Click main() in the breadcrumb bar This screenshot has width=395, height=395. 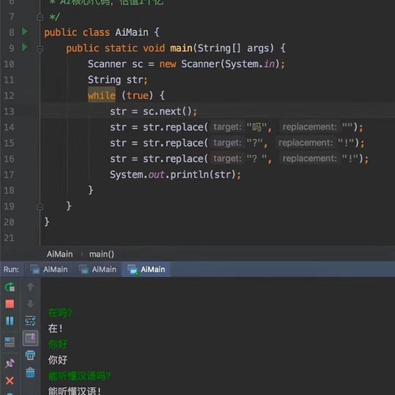coord(101,254)
